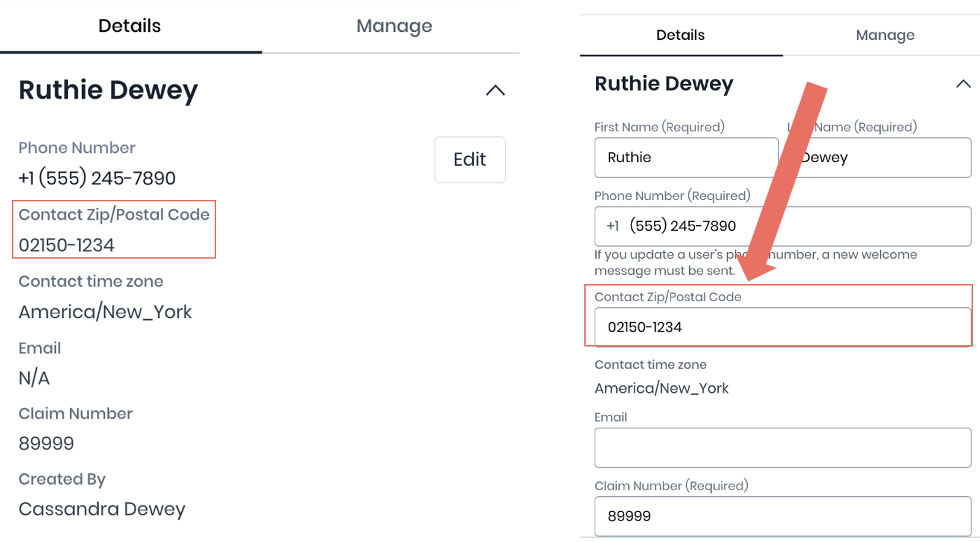Collapse Ruthie Dewey section in edit form
Viewport: 980px width, 542px height.
963,84
